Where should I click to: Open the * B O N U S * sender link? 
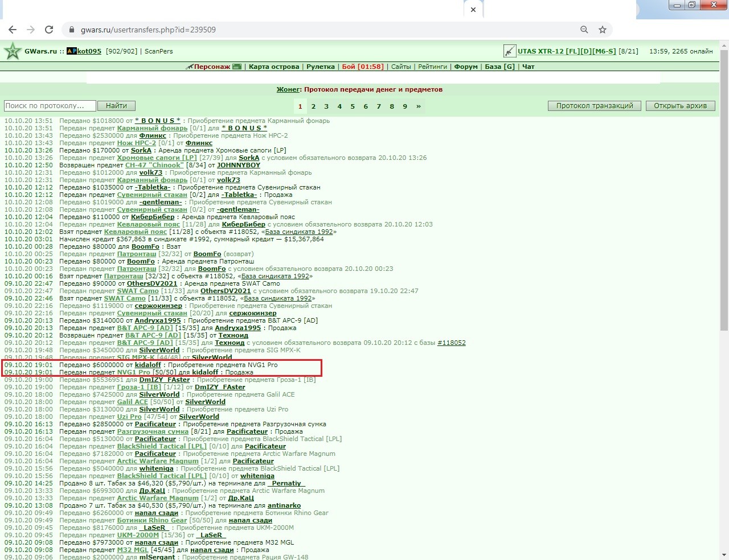(x=158, y=121)
